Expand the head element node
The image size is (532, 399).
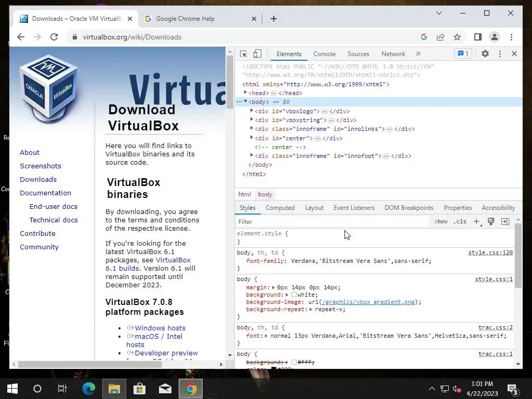tap(245, 92)
